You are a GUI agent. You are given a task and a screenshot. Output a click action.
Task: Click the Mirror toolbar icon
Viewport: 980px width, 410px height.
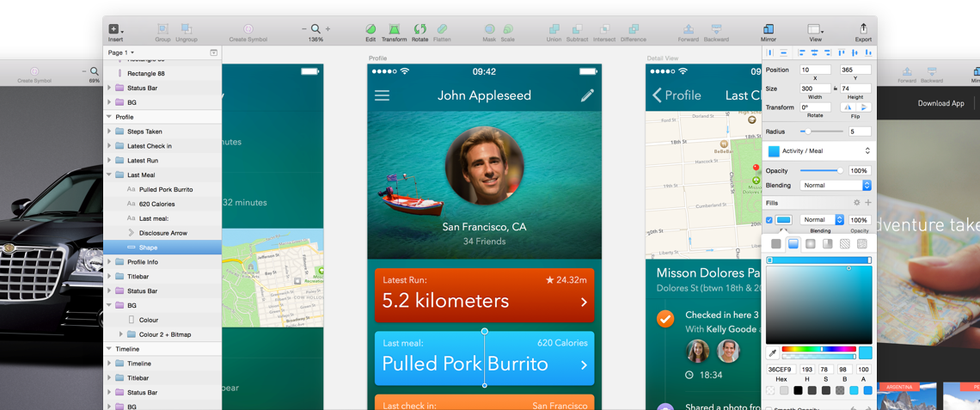click(x=768, y=30)
